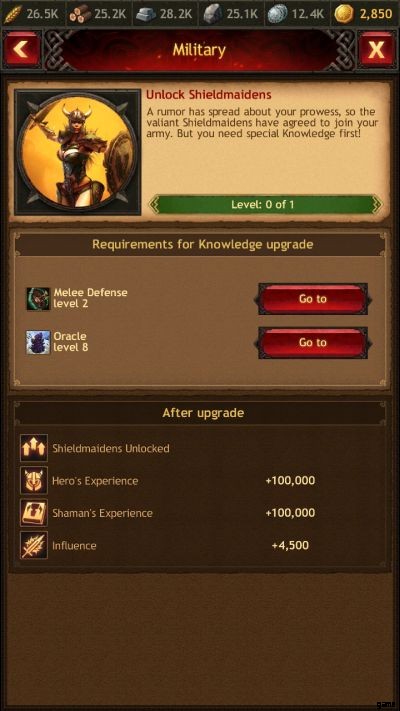
Task: Tap the Hero's Experience helmet icon
Action: [x=34, y=481]
